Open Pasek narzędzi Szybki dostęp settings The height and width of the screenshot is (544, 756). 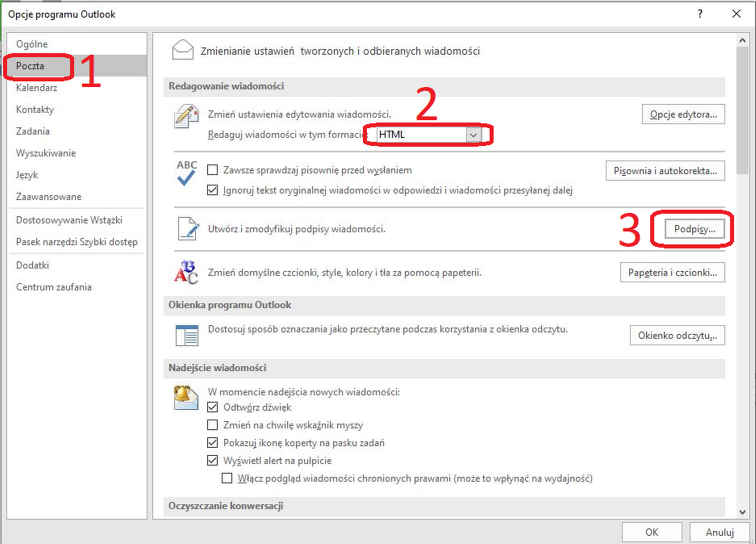click(76, 242)
